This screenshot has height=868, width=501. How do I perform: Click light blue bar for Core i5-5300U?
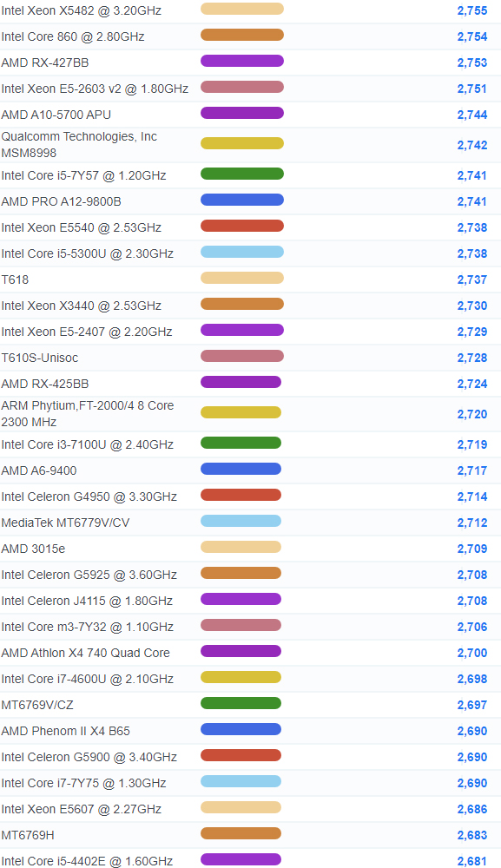(242, 252)
